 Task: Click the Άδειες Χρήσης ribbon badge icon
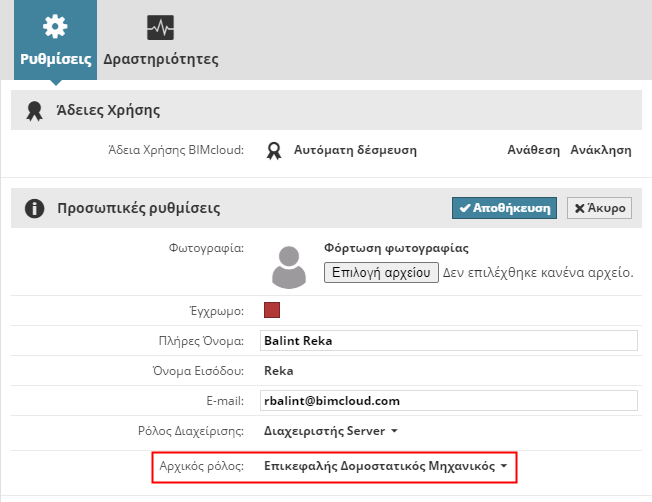coord(34,110)
